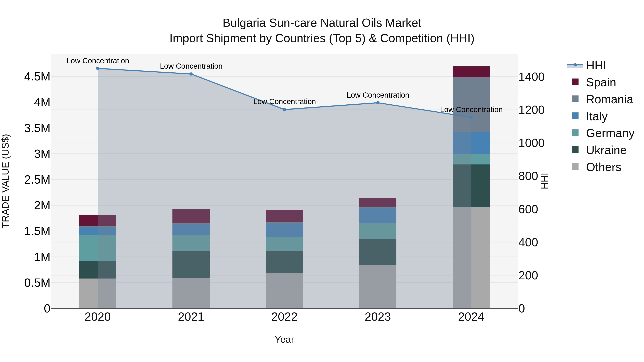
Task: Click the chart title Bulgaria Sun-care Natural Oils Market
Action: 322,23
